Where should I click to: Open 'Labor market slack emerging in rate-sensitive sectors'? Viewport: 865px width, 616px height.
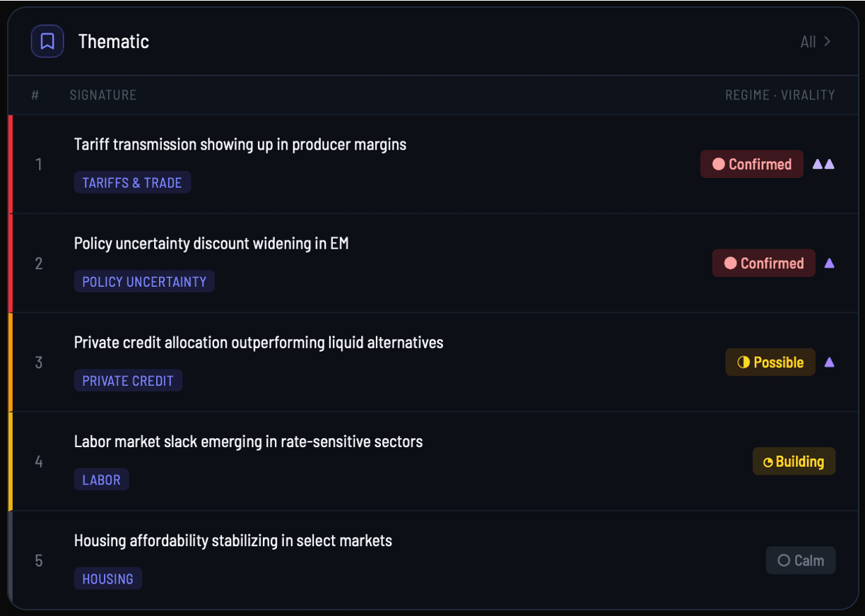[x=248, y=442]
